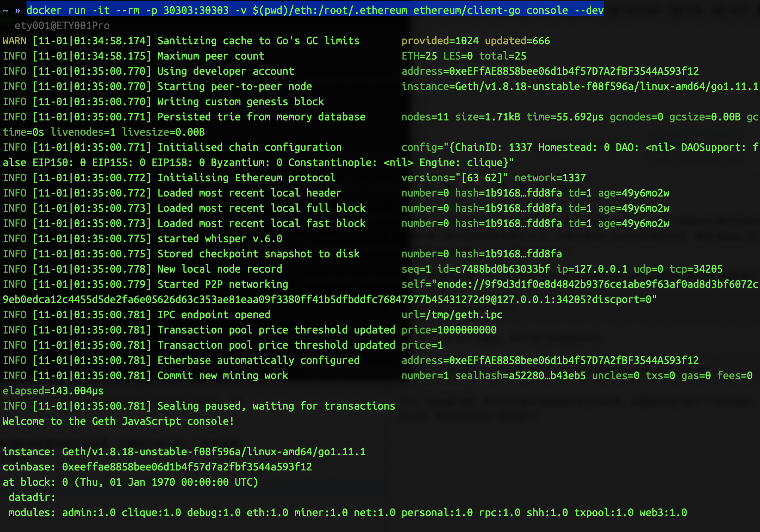Image resolution: width=760 pixels, height=532 pixels.
Task: Click the enode URL continuation line ending discport=0
Action: 330,300
